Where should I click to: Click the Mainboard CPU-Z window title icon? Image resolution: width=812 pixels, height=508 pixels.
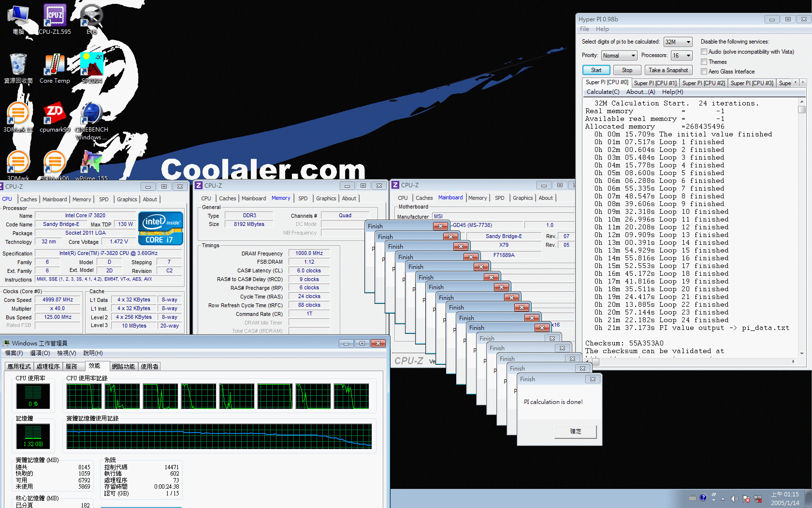(395, 185)
